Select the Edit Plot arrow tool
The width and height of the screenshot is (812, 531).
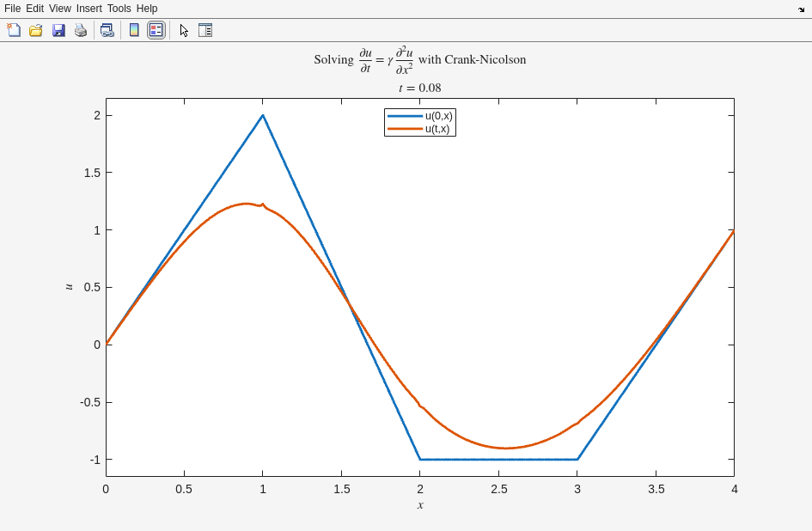click(x=184, y=30)
